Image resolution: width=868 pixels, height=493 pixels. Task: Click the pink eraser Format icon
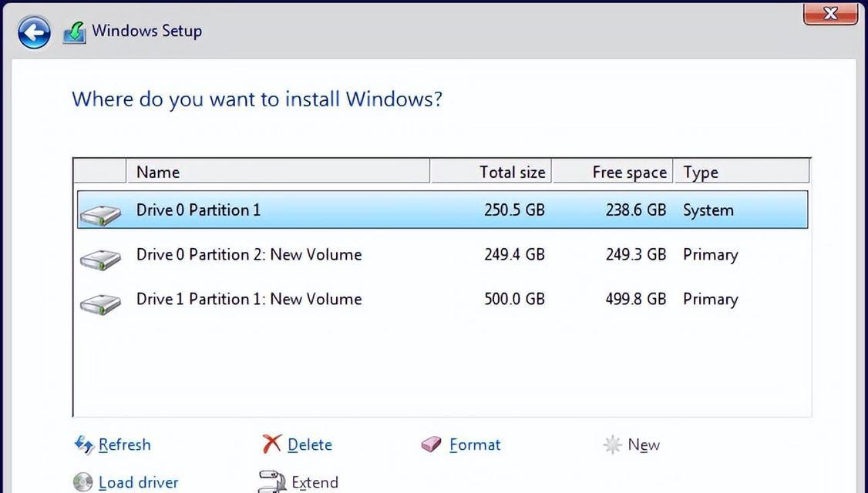(x=431, y=444)
